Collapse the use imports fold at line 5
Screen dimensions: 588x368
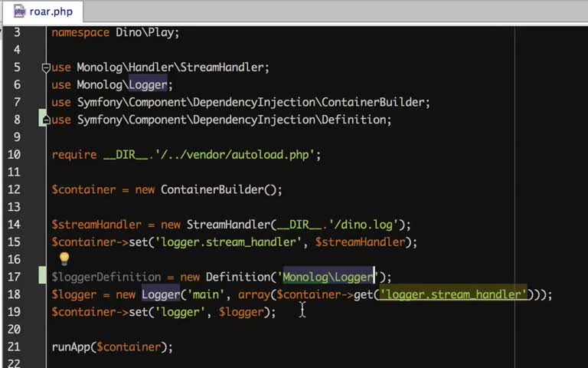coord(46,68)
